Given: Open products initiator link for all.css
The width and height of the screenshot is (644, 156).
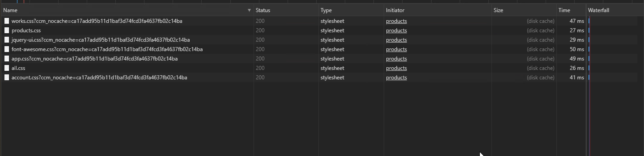Looking at the screenshot, I should [x=396, y=68].
